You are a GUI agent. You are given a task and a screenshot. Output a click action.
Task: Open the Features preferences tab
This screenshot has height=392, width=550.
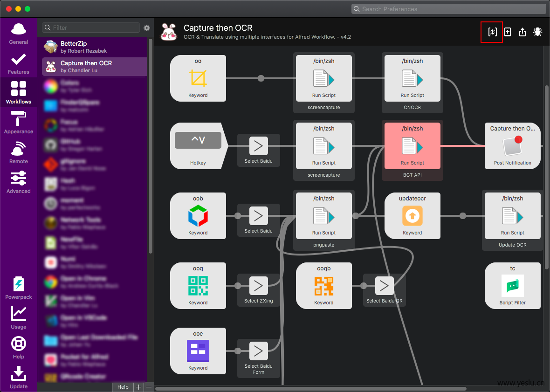(x=19, y=63)
